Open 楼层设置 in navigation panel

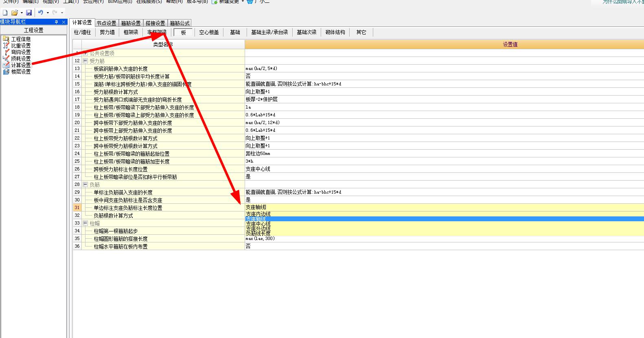pyautogui.click(x=21, y=72)
